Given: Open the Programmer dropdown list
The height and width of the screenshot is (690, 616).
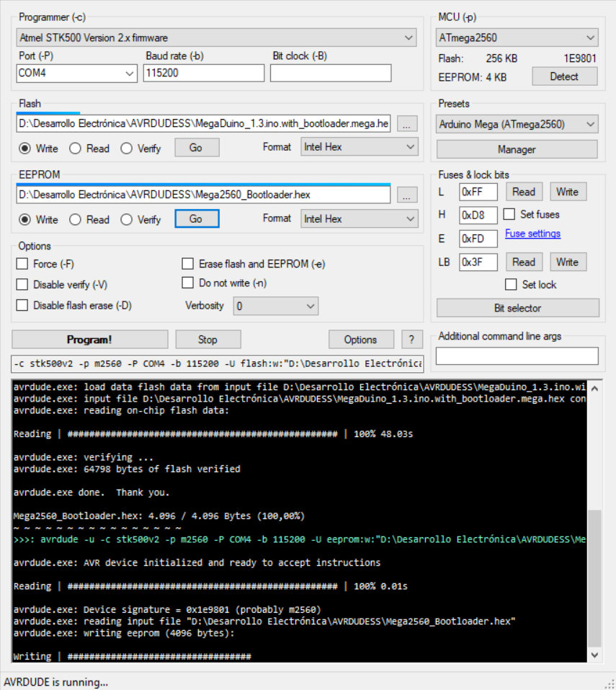Looking at the screenshot, I should [217, 37].
